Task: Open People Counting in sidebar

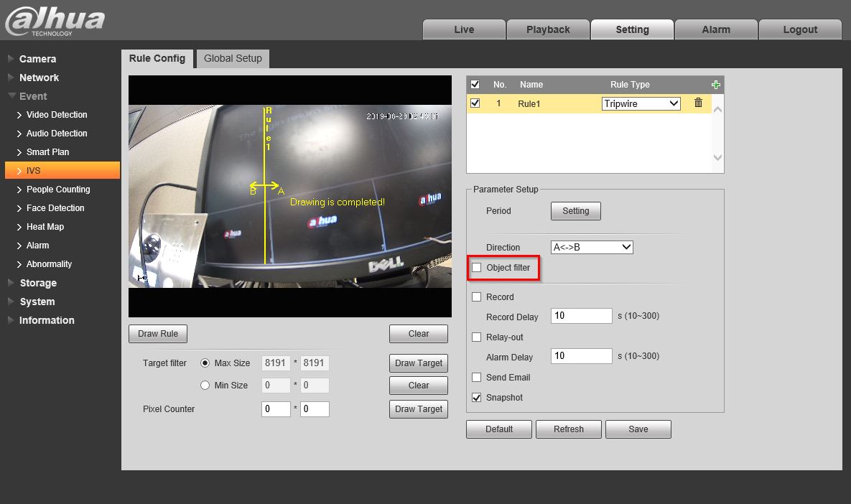Action: click(58, 190)
